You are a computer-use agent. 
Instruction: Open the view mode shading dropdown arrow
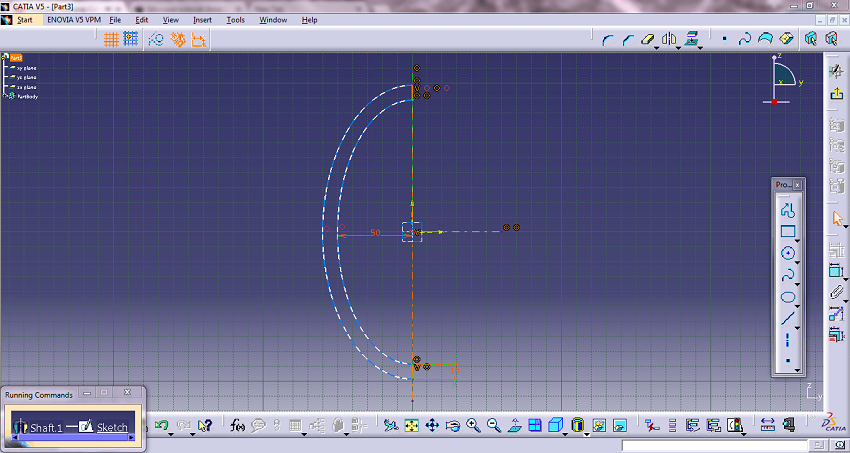(x=586, y=434)
